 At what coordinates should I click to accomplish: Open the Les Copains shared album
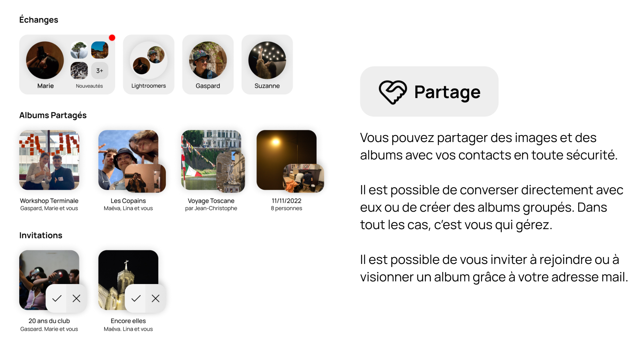[x=128, y=160]
